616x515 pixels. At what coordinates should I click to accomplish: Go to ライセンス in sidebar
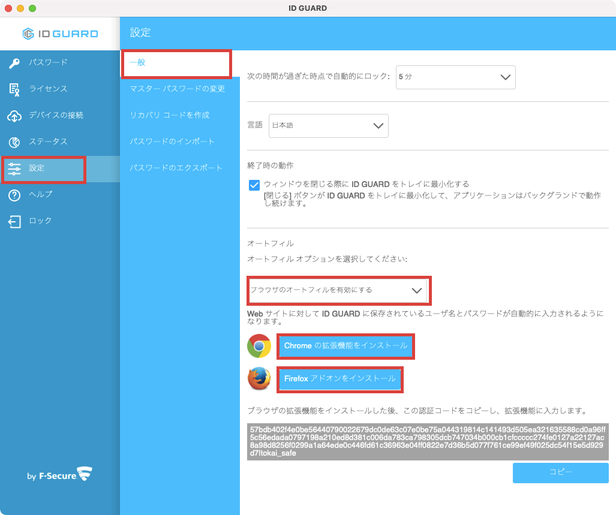[x=60, y=89]
